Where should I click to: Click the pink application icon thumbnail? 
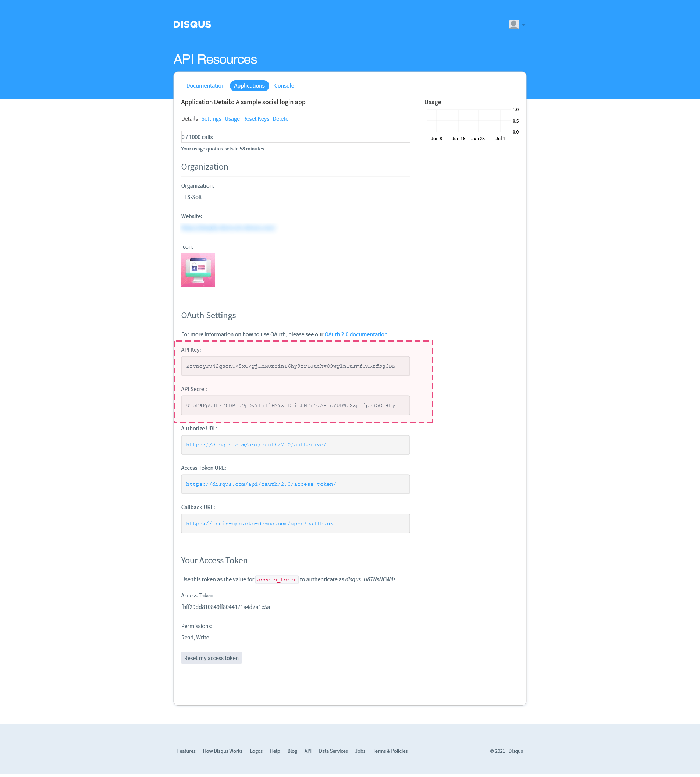tap(198, 270)
